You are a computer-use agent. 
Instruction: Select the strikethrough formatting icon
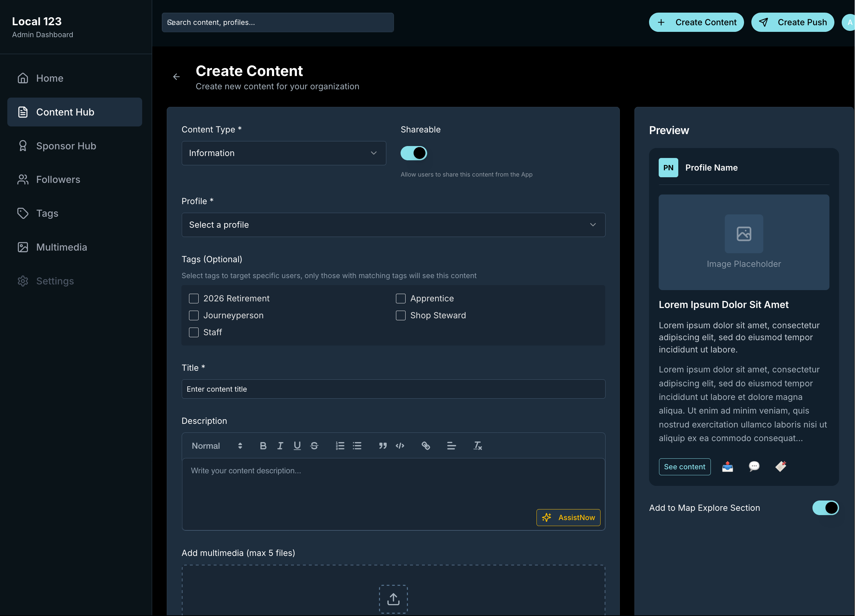pyautogui.click(x=315, y=446)
